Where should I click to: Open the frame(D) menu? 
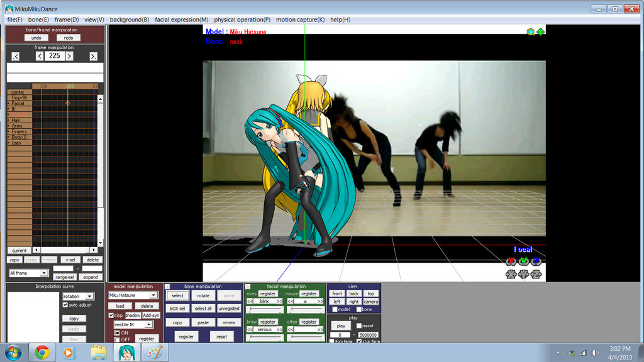(x=67, y=19)
